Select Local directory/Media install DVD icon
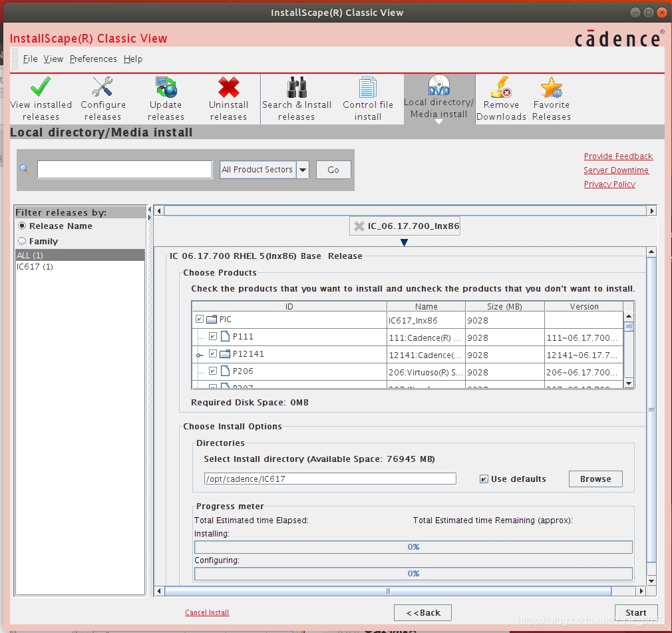Image resolution: width=672 pixels, height=633 pixels. (439, 85)
